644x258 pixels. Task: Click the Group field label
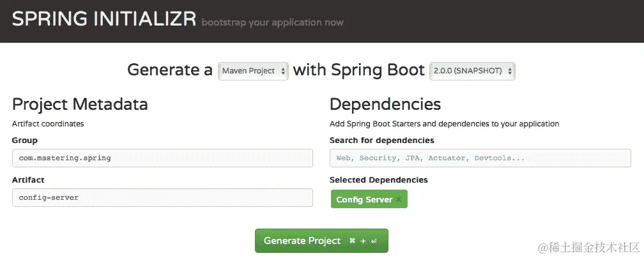pyautogui.click(x=24, y=140)
